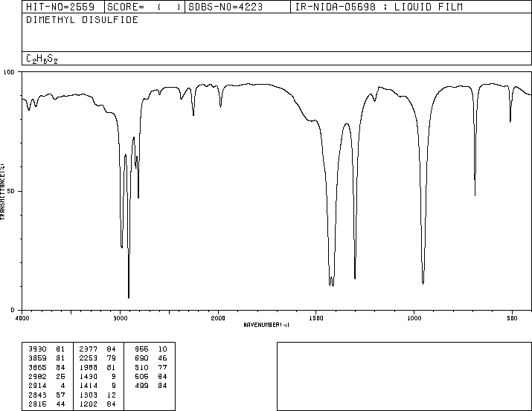
Task: Select the 510 peak table entry
Action: pyautogui.click(x=141, y=367)
